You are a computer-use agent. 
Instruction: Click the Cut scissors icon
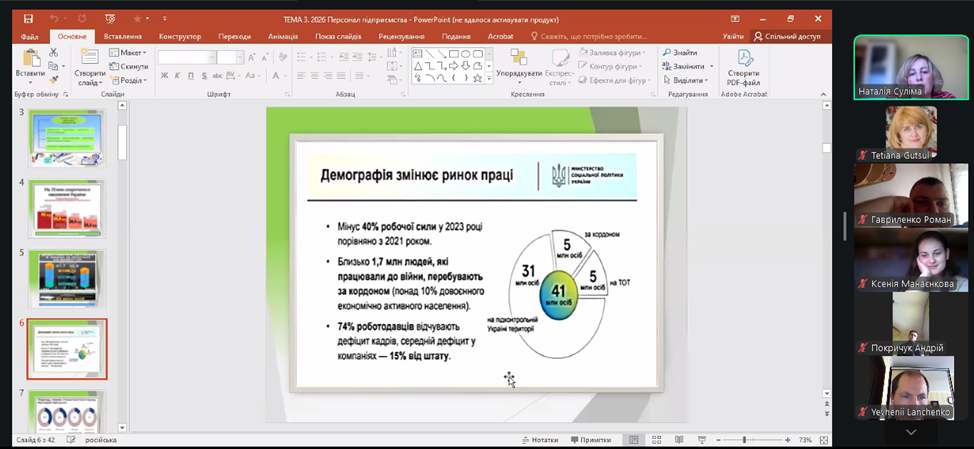pos(54,53)
